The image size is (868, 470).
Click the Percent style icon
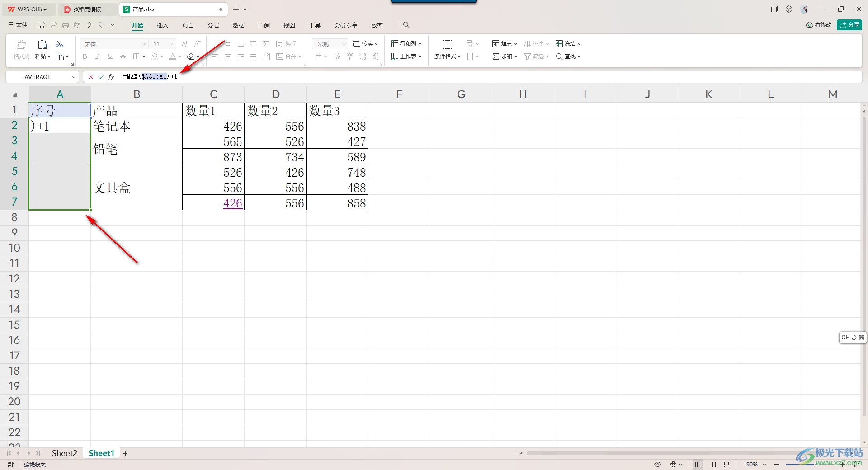click(x=337, y=56)
